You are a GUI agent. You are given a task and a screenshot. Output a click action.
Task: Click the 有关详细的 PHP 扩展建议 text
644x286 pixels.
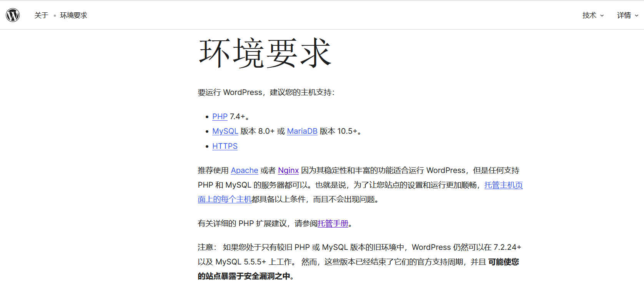click(242, 223)
